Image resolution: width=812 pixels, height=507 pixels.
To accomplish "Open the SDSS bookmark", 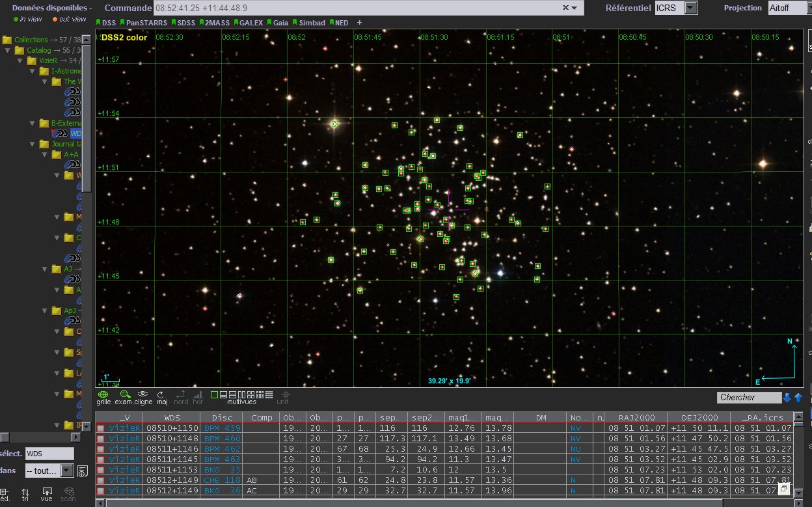I will 183,23.
